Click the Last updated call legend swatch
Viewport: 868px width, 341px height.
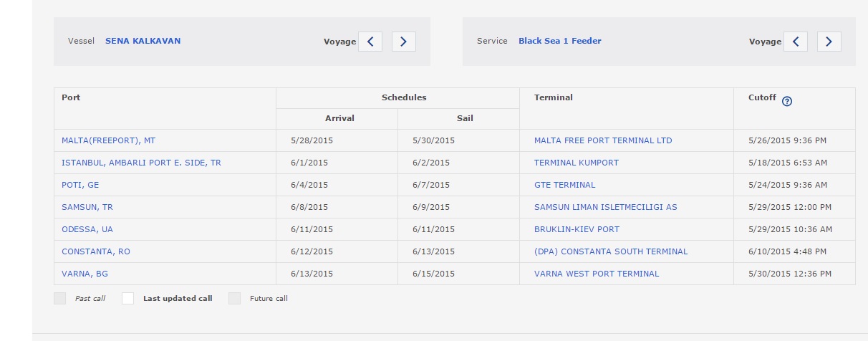(x=127, y=299)
